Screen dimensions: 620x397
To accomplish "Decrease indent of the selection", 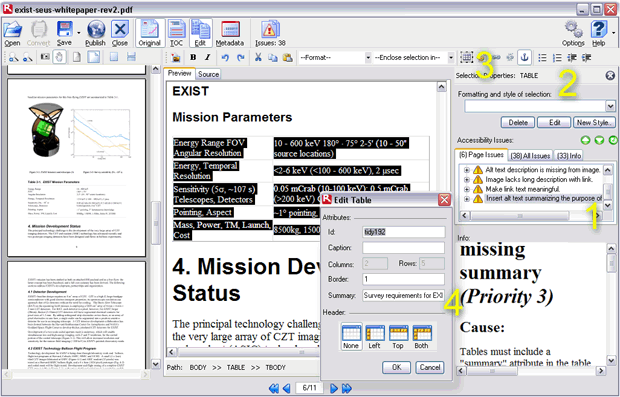I will [x=572, y=58].
